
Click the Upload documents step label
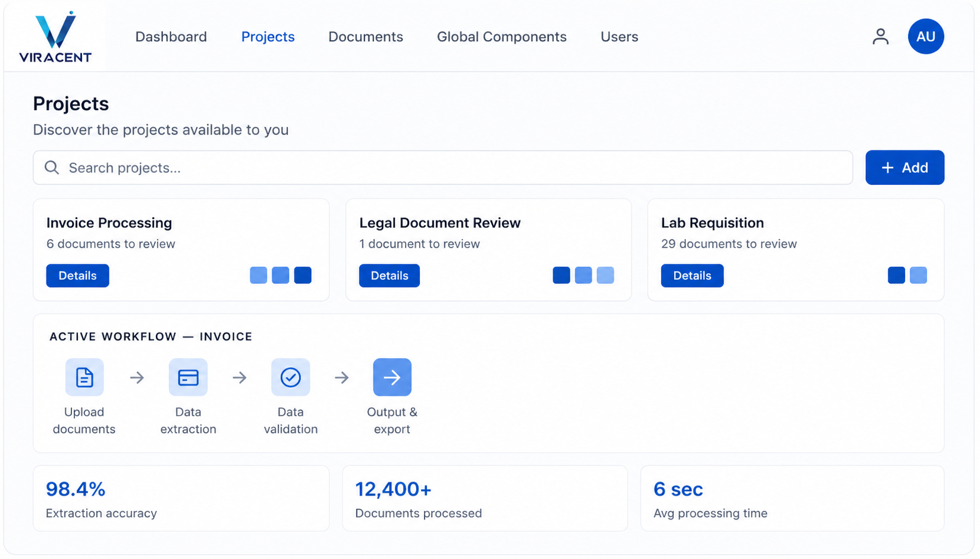point(84,420)
